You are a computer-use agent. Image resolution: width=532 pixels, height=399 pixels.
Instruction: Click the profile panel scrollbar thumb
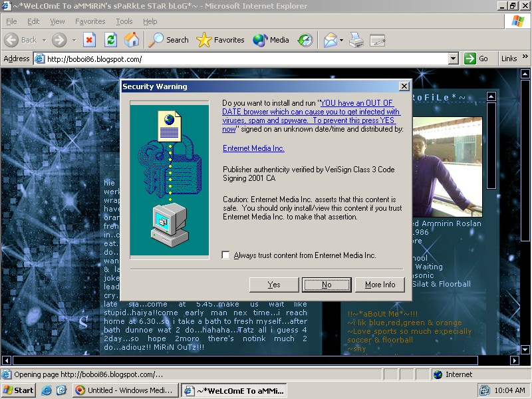click(491, 145)
